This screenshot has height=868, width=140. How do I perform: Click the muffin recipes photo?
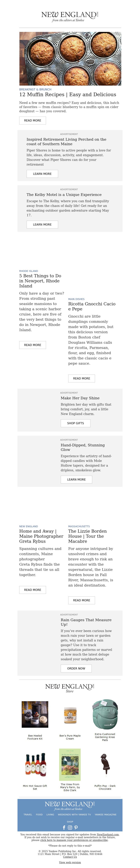coord(70,59)
